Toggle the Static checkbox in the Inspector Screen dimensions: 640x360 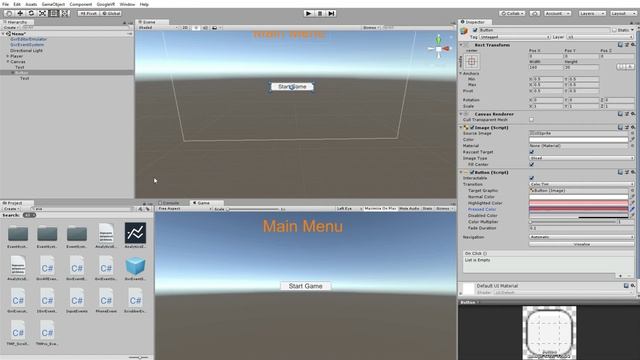pos(614,30)
